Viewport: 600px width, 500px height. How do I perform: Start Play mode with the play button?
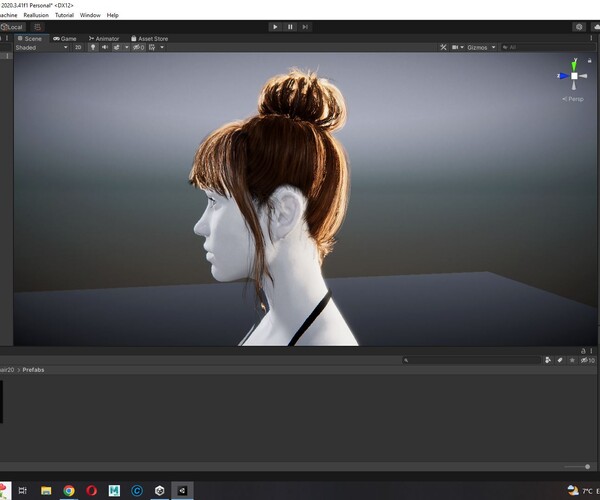click(275, 27)
